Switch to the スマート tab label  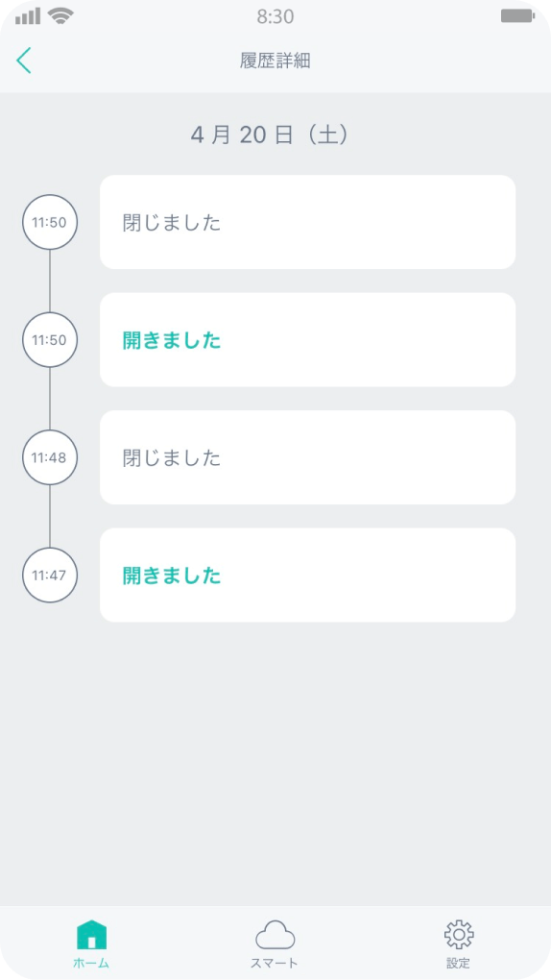275,963
